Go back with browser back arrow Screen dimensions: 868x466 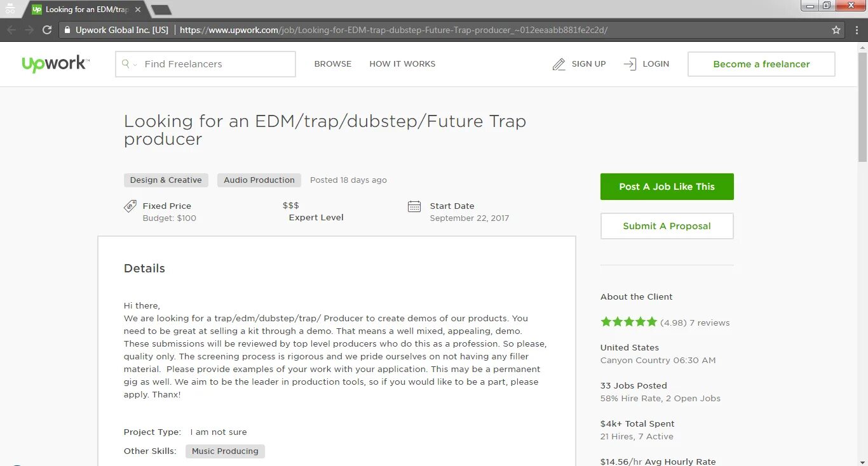[x=11, y=30]
